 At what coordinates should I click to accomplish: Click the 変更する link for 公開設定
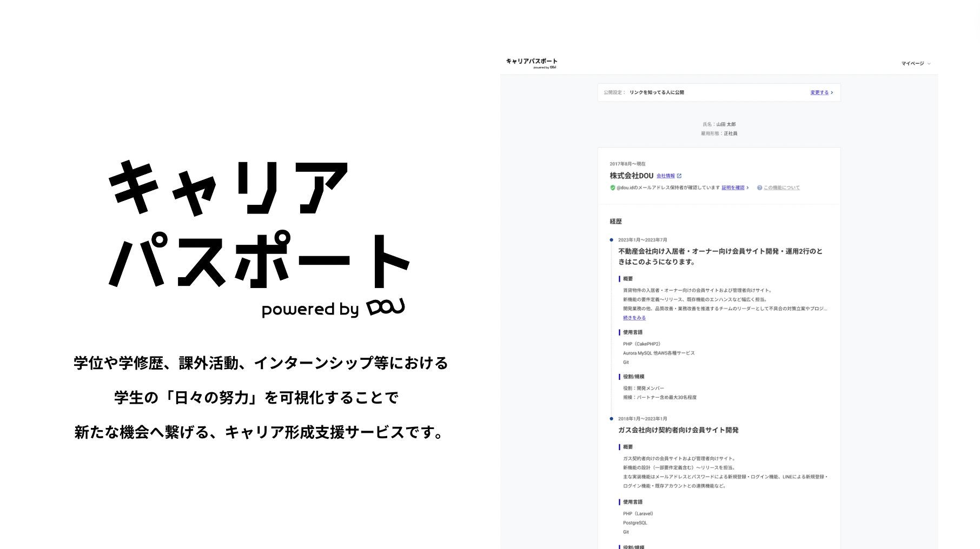[822, 92]
